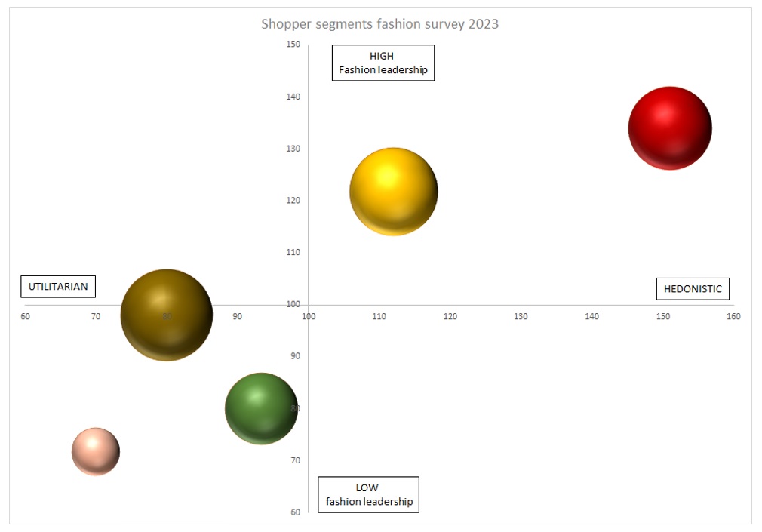Select the LOW fashion leadership text box
Image resolution: width=762 pixels, height=532 pixels.
pos(368,494)
